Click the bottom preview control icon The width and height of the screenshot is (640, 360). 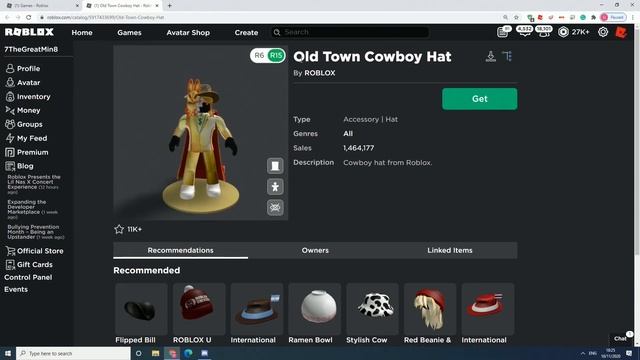point(275,207)
